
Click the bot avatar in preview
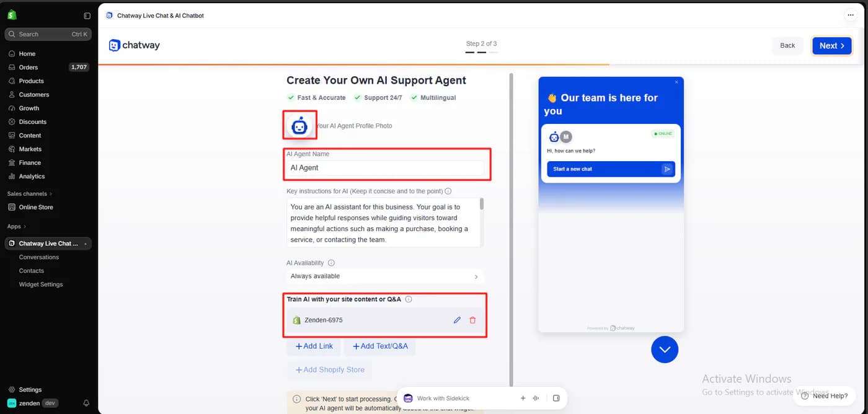[554, 137]
